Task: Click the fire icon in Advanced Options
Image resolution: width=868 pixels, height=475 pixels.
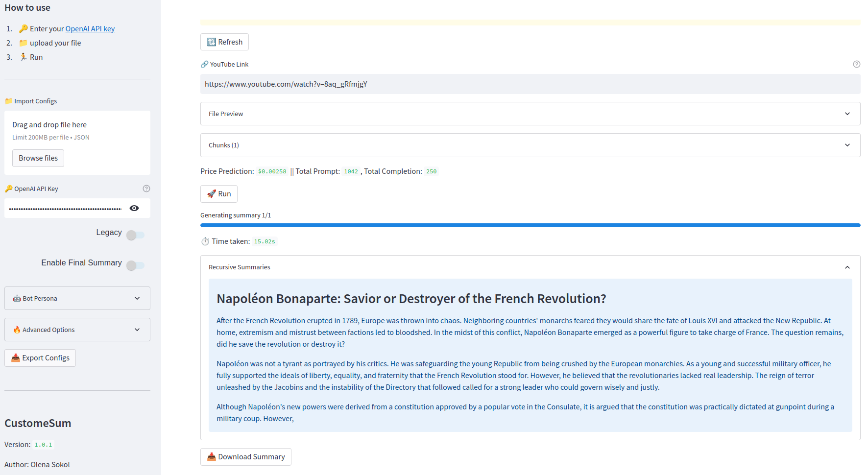Action: coord(18,330)
